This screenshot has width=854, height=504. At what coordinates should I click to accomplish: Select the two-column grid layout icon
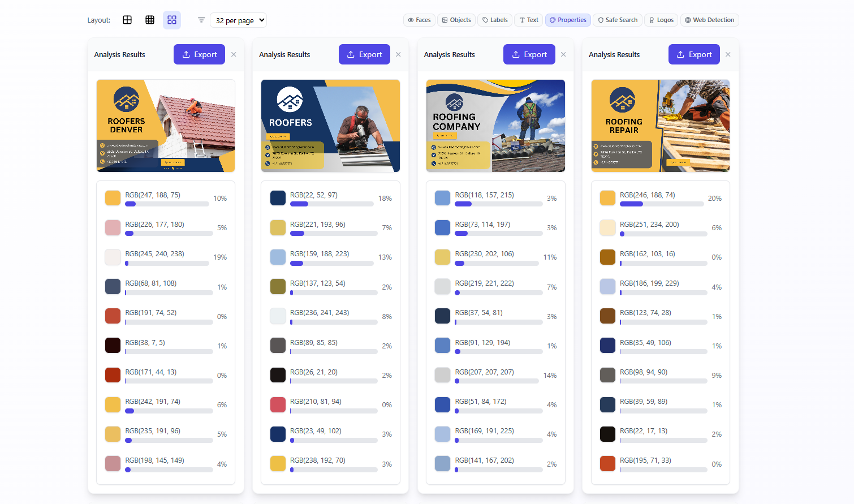pos(127,20)
